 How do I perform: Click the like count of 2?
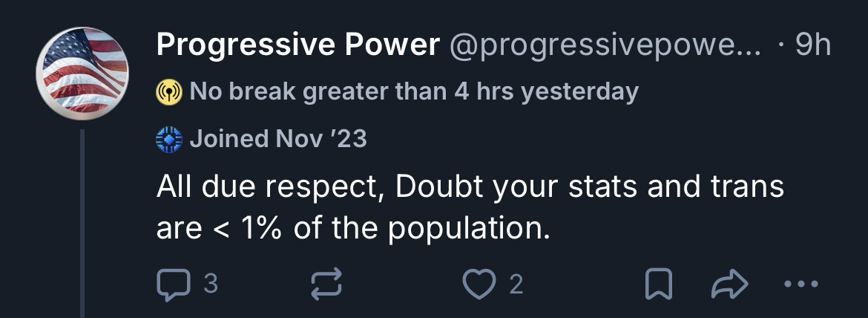click(516, 285)
